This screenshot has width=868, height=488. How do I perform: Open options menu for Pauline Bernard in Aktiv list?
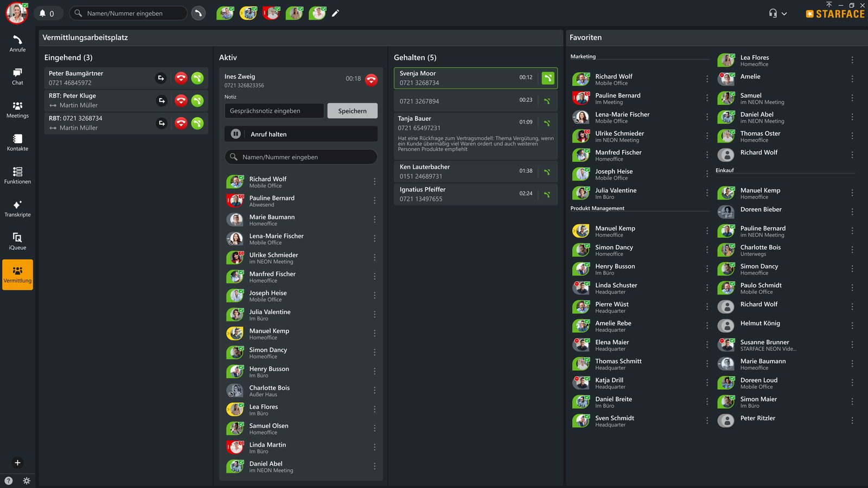click(x=374, y=201)
